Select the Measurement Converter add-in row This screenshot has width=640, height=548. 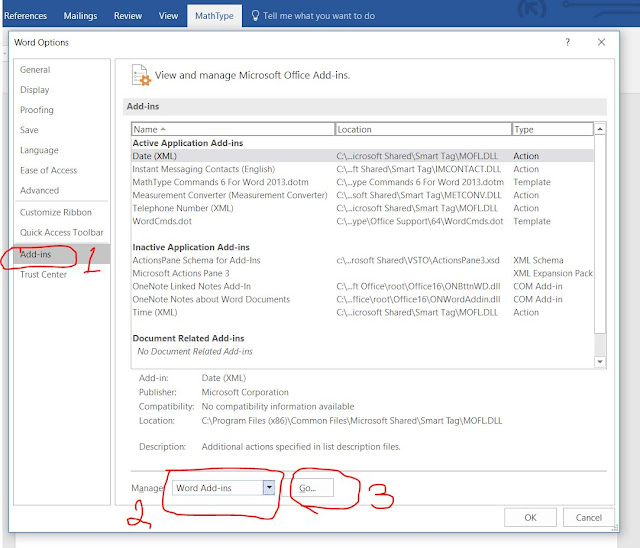362,195
